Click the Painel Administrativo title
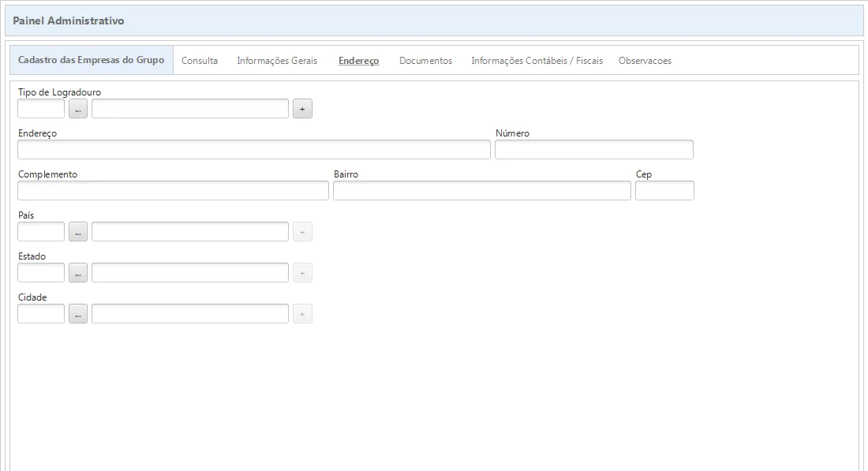This screenshot has width=868, height=471. coord(69,21)
